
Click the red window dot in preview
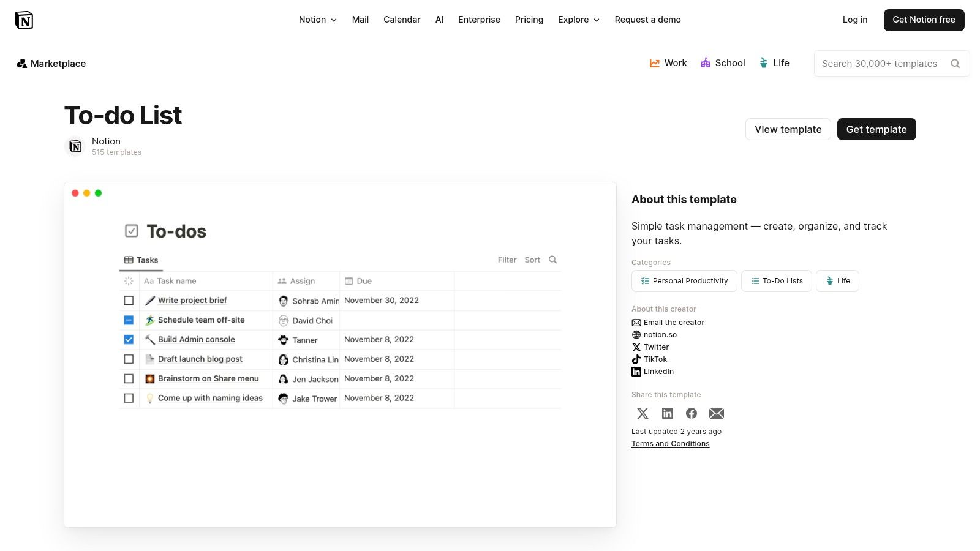tap(75, 193)
